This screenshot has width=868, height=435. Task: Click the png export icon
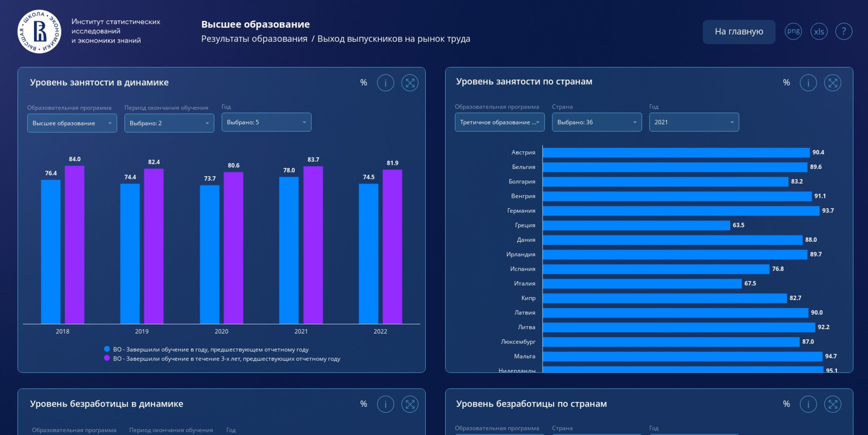point(793,32)
